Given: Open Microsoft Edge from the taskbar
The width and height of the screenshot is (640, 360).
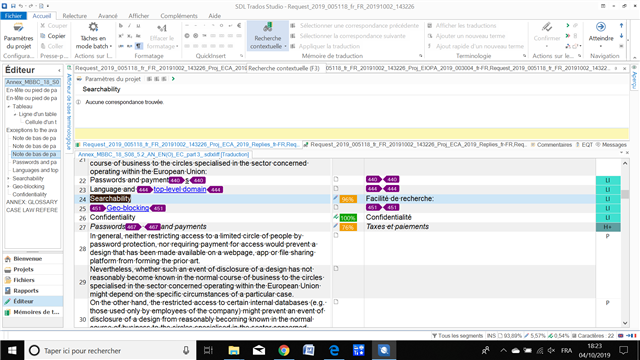Looking at the screenshot, I should pos(334,350).
